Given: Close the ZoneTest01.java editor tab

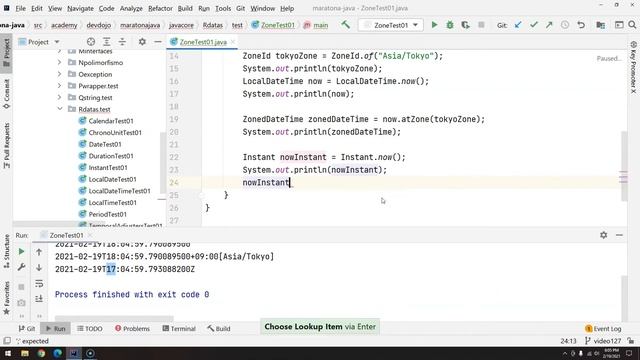Looking at the screenshot, I should click(x=233, y=42).
